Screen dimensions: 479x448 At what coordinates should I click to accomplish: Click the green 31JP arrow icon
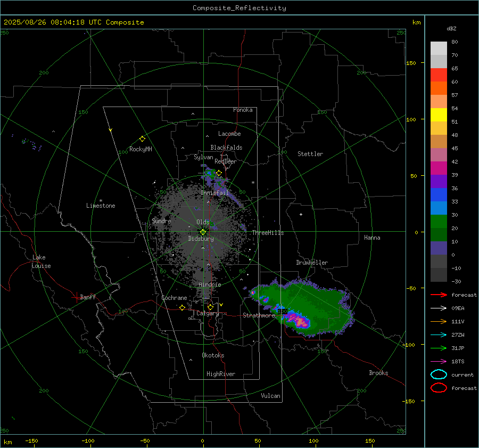click(439, 348)
